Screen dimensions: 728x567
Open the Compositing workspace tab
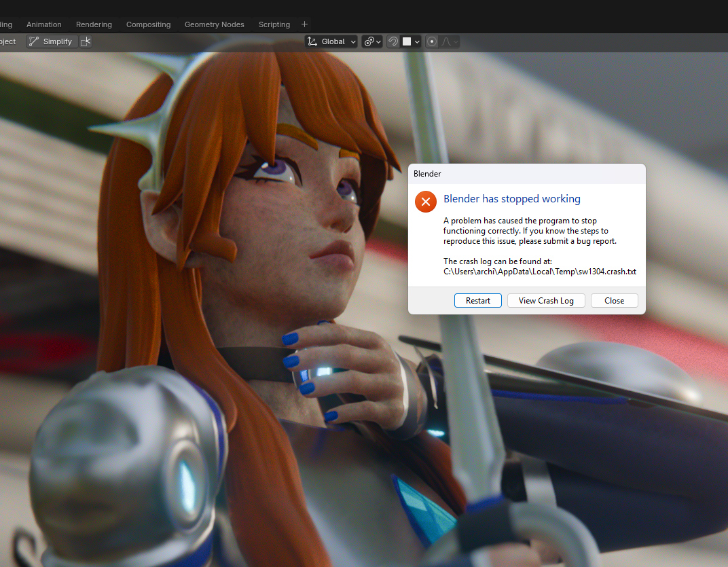148,24
